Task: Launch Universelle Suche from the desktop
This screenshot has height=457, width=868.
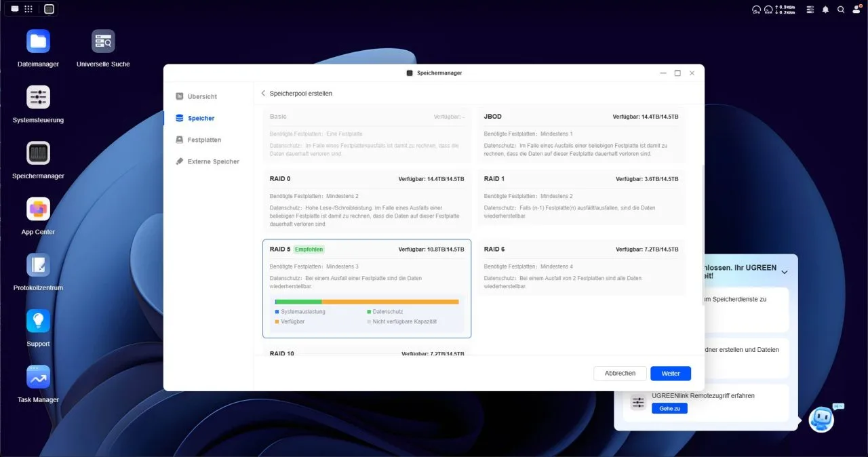Action: 103,41
